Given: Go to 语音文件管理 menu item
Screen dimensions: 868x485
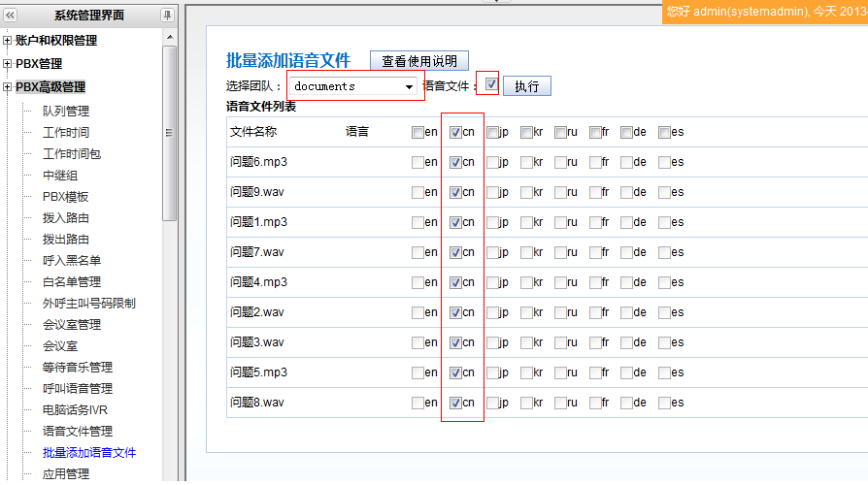Looking at the screenshot, I should (78, 431).
